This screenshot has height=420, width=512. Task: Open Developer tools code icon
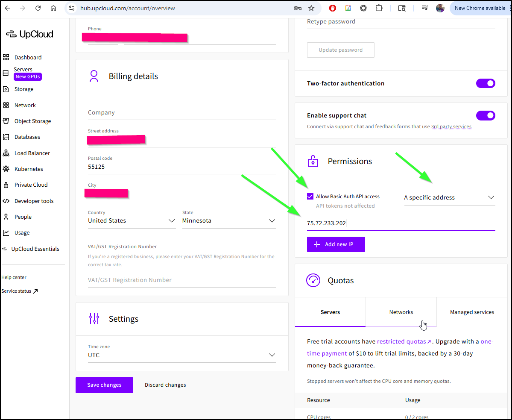(6, 201)
